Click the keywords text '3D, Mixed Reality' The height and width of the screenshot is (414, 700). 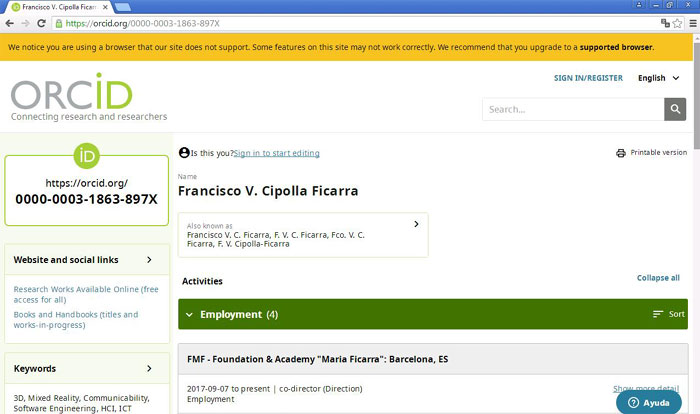[46, 397]
